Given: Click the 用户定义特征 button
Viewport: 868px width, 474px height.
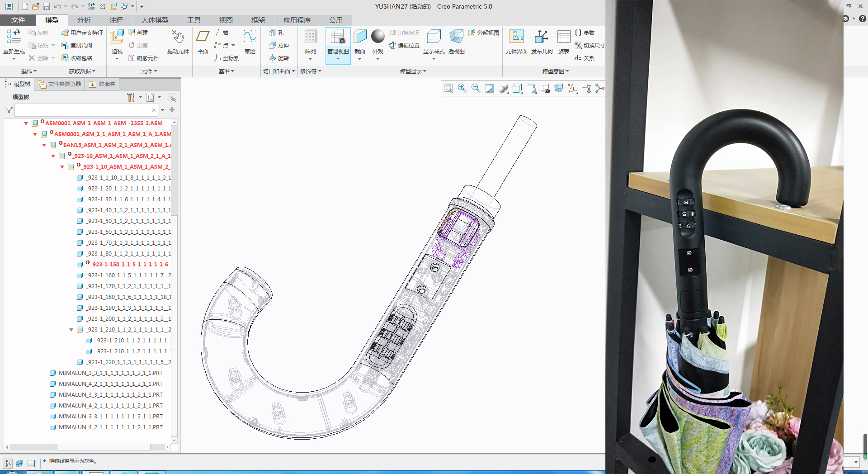Looking at the screenshot, I should point(82,33).
